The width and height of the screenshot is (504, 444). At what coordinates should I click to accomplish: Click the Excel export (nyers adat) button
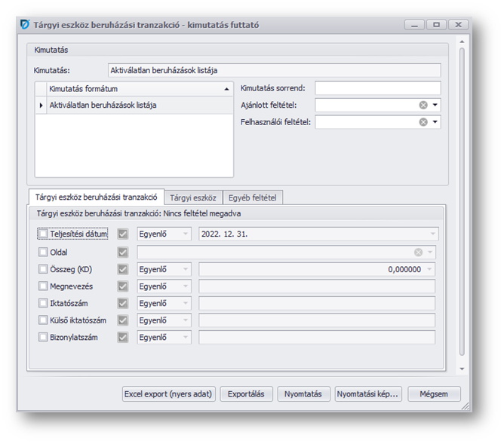coord(169,393)
